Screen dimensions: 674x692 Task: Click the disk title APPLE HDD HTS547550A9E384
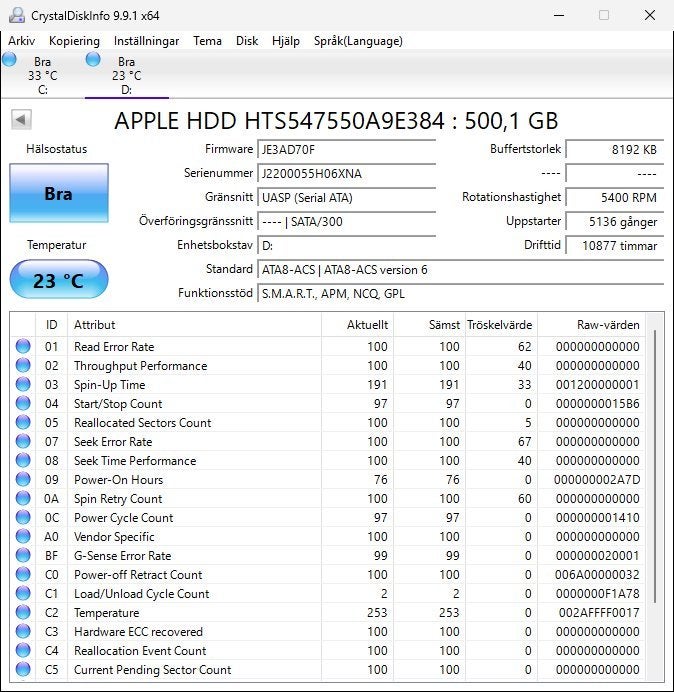(279, 121)
